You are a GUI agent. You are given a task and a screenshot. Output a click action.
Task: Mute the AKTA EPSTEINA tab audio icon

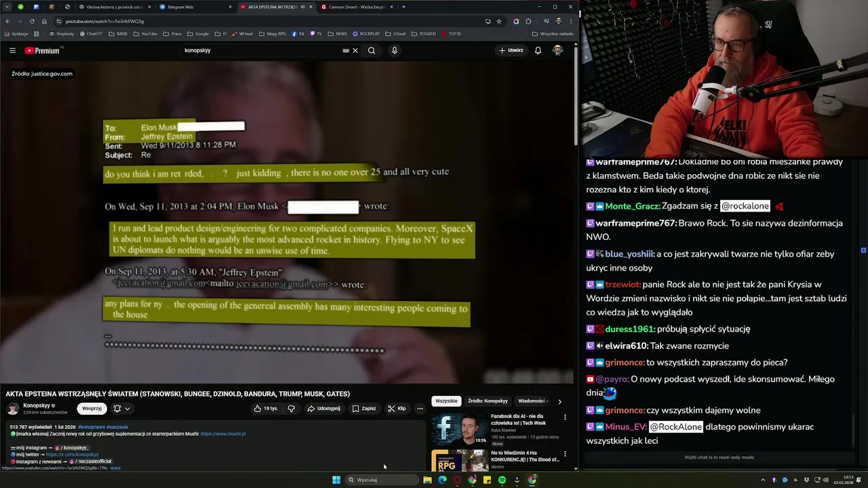[x=302, y=7]
